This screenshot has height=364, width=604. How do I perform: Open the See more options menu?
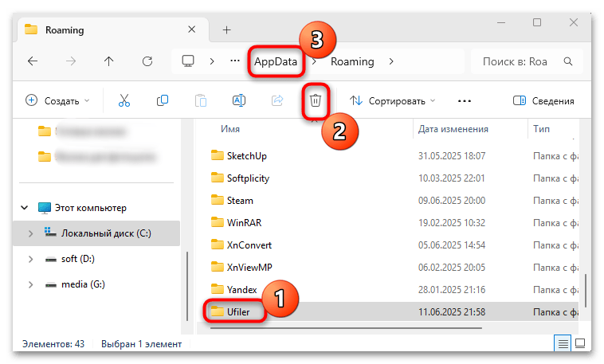coord(465,101)
